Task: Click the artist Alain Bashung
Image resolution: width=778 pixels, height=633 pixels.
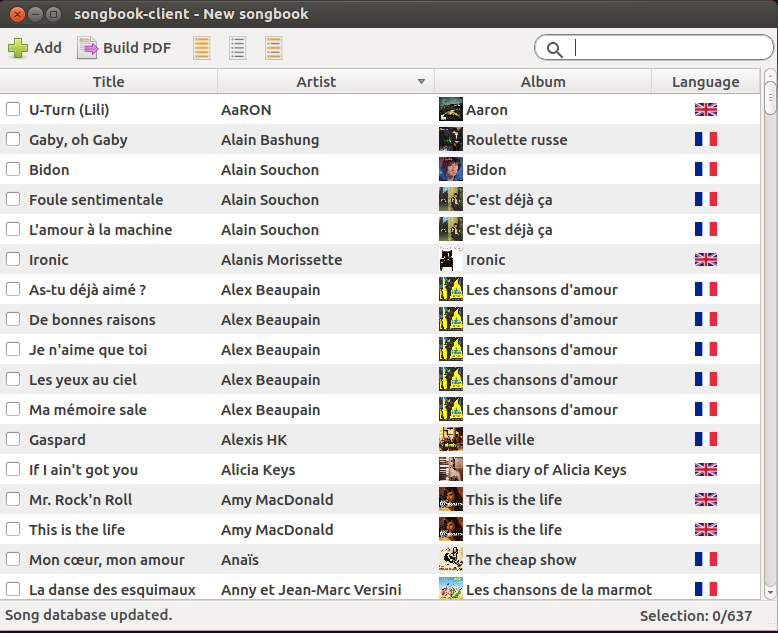Action: point(270,139)
